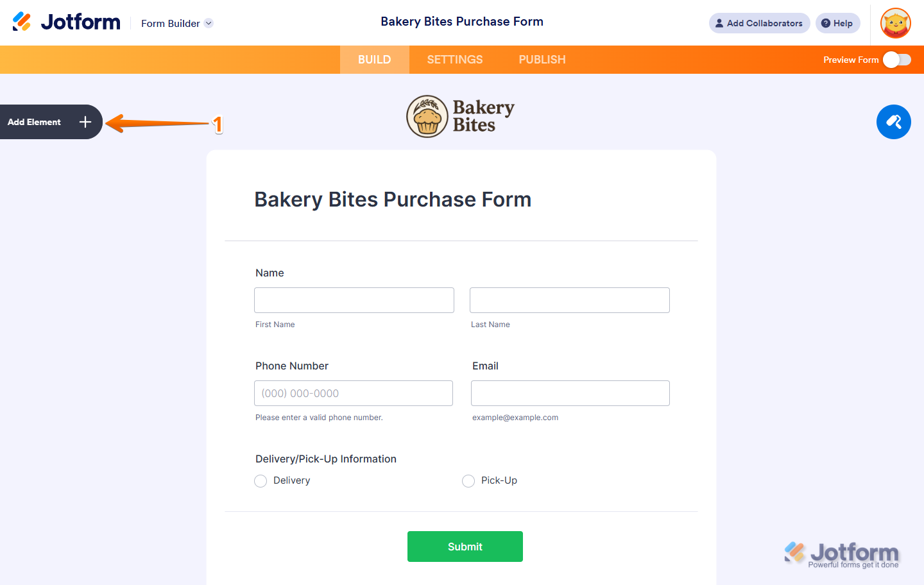Click the Bakery Bites muffin logo

click(428, 116)
